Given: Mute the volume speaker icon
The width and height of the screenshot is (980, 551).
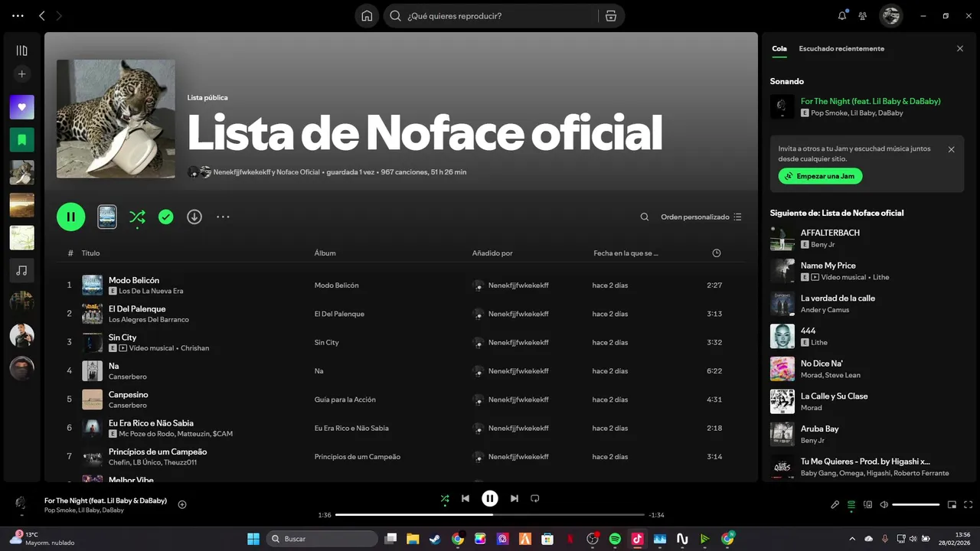Looking at the screenshot, I should [x=884, y=504].
